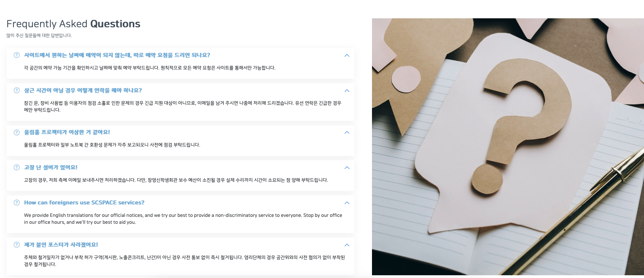Screen dimensions: 644x278
Task: Click question mark icon beside 울림홀 프로젝터 question
Action: click(17, 132)
